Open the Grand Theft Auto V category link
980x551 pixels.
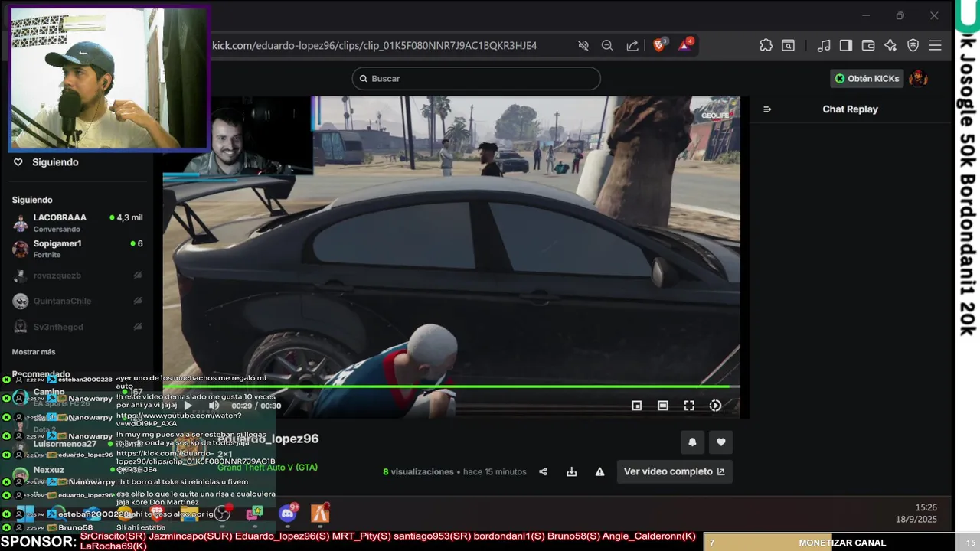click(267, 467)
